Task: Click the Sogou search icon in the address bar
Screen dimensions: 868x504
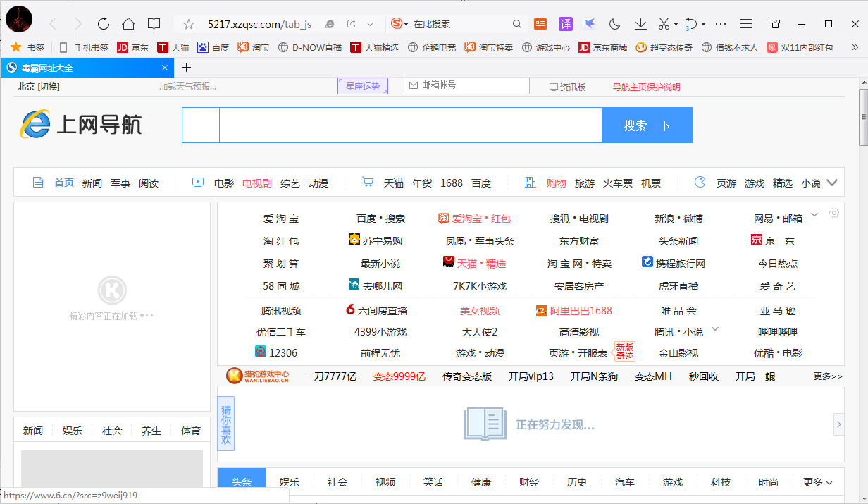Action: coord(395,23)
